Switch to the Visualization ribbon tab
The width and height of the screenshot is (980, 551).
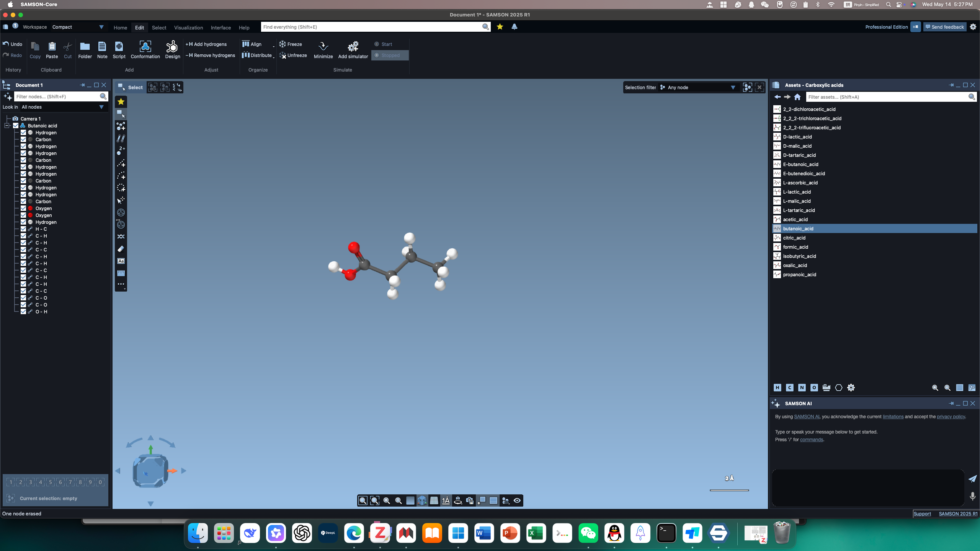click(188, 28)
